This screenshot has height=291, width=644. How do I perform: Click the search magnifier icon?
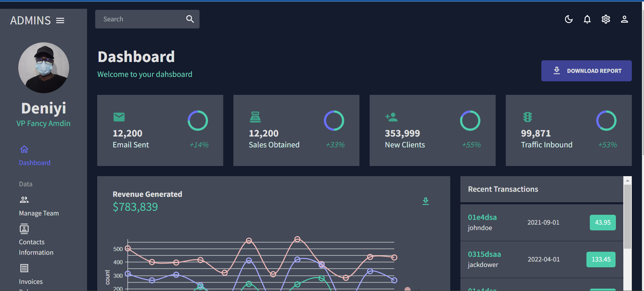(x=190, y=19)
